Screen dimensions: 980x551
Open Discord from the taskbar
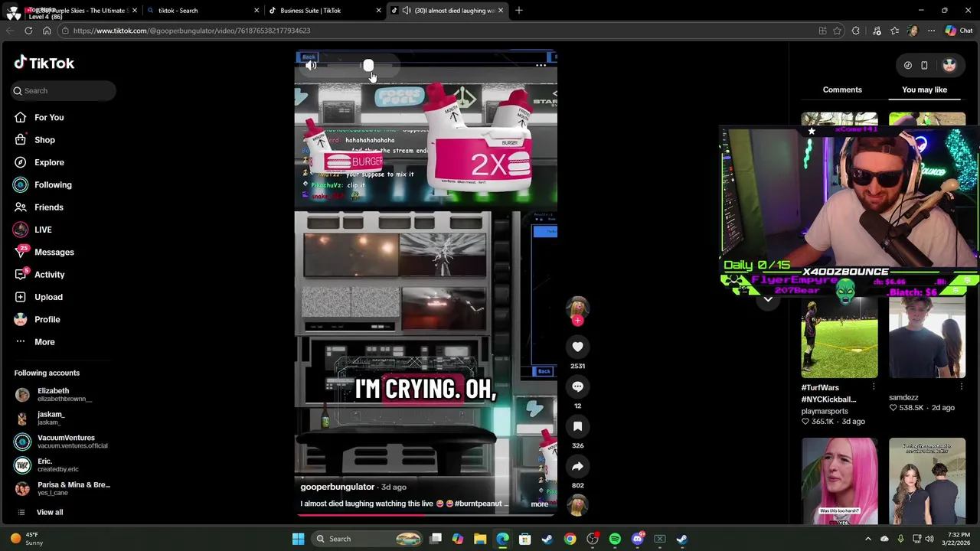pyautogui.click(x=638, y=539)
